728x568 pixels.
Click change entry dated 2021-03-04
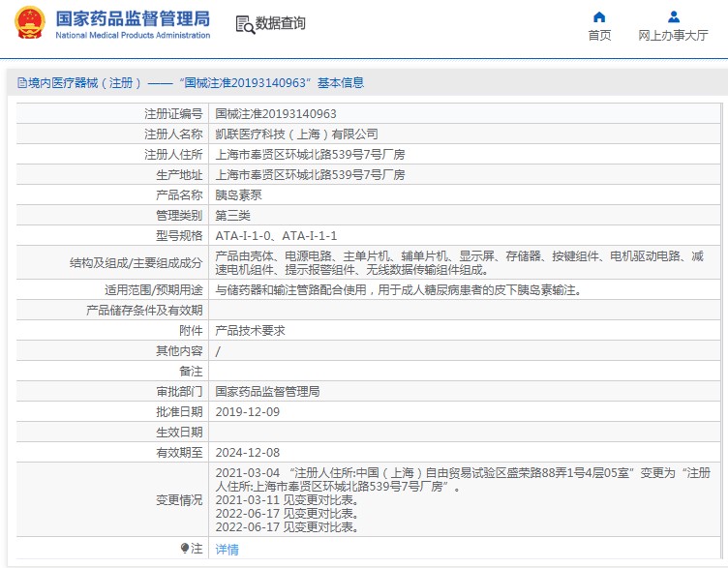[x=463, y=480]
